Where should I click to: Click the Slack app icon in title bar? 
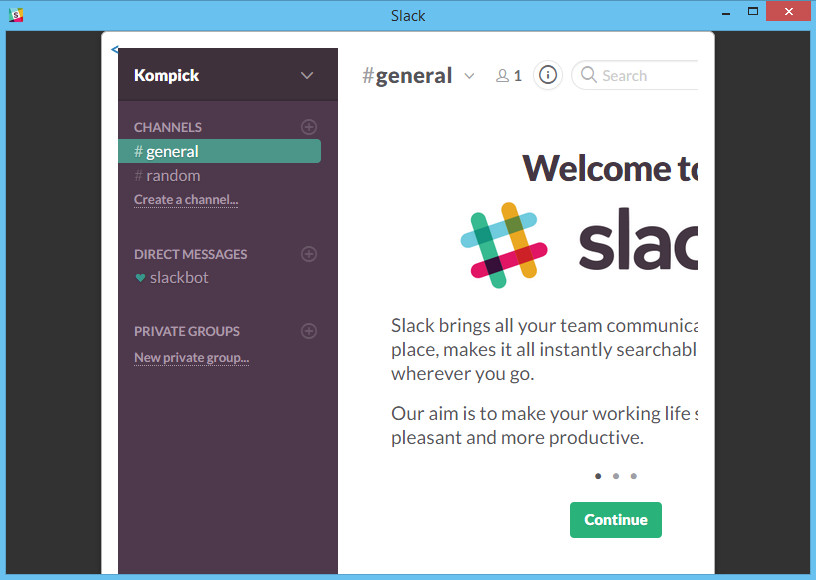click(16, 15)
